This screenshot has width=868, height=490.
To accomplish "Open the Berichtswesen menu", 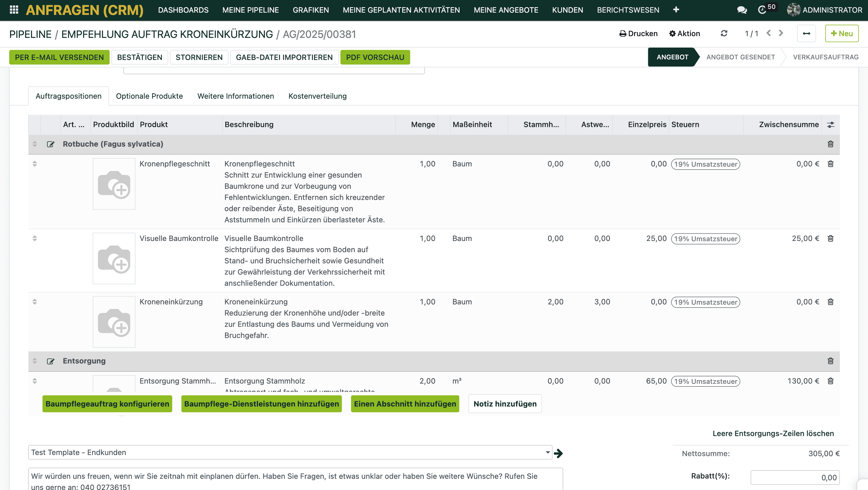I will (628, 10).
